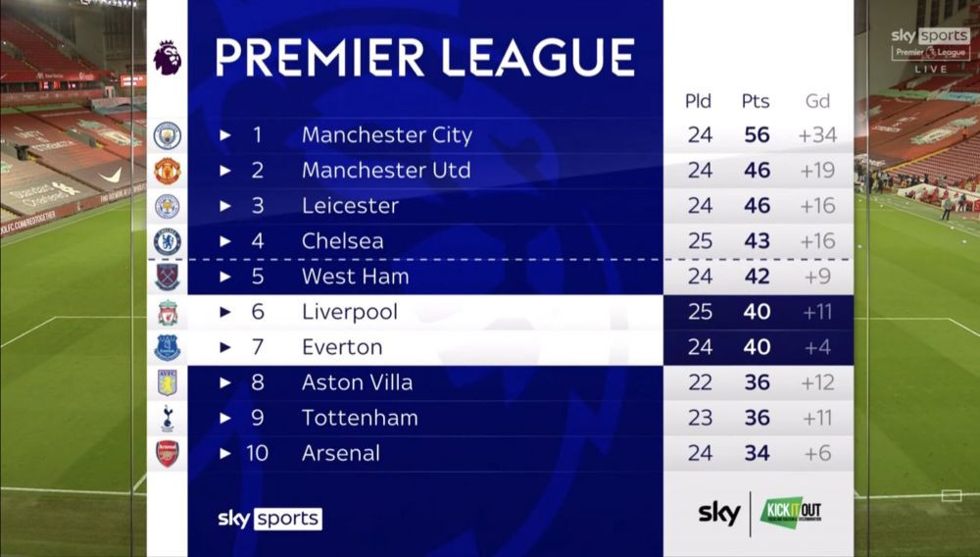Select the Leicester club badge
The height and width of the screenshot is (557, 980).
point(168,206)
